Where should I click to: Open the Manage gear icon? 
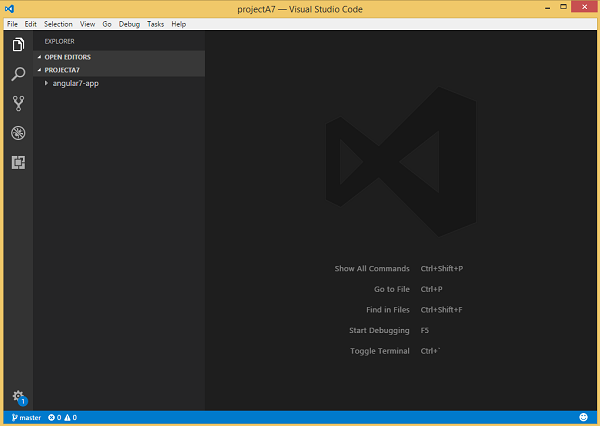pos(18,396)
